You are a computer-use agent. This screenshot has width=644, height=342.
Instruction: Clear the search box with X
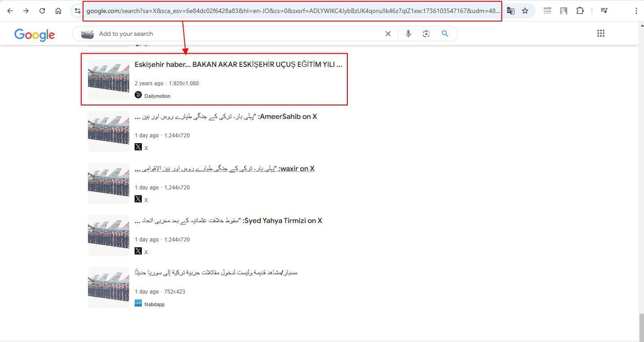(388, 34)
